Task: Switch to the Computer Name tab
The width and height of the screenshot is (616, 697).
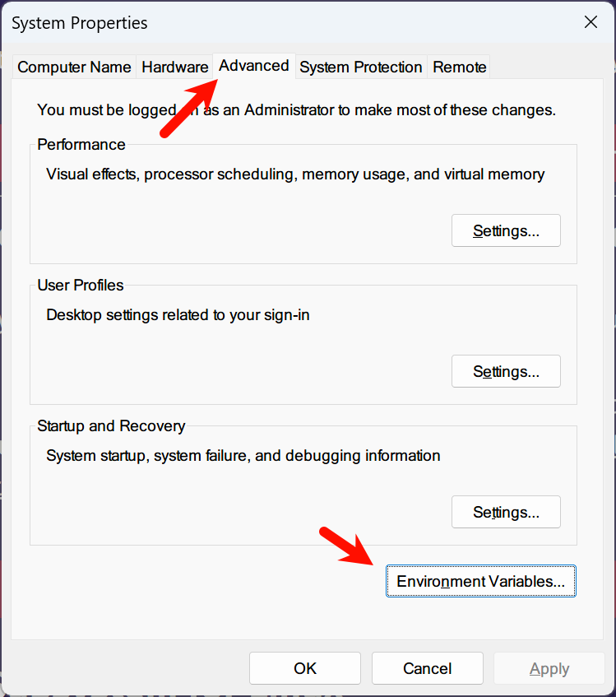Action: 74,67
